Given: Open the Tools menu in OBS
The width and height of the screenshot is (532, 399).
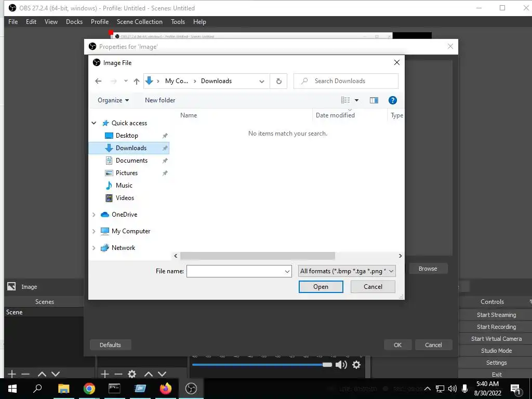Looking at the screenshot, I should [178, 22].
